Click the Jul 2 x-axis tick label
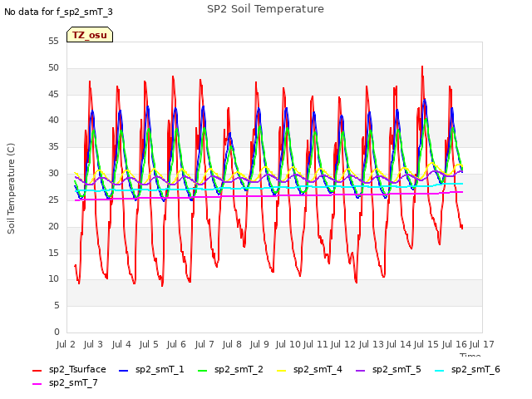This screenshot has height=399, width=532. [x=66, y=344]
